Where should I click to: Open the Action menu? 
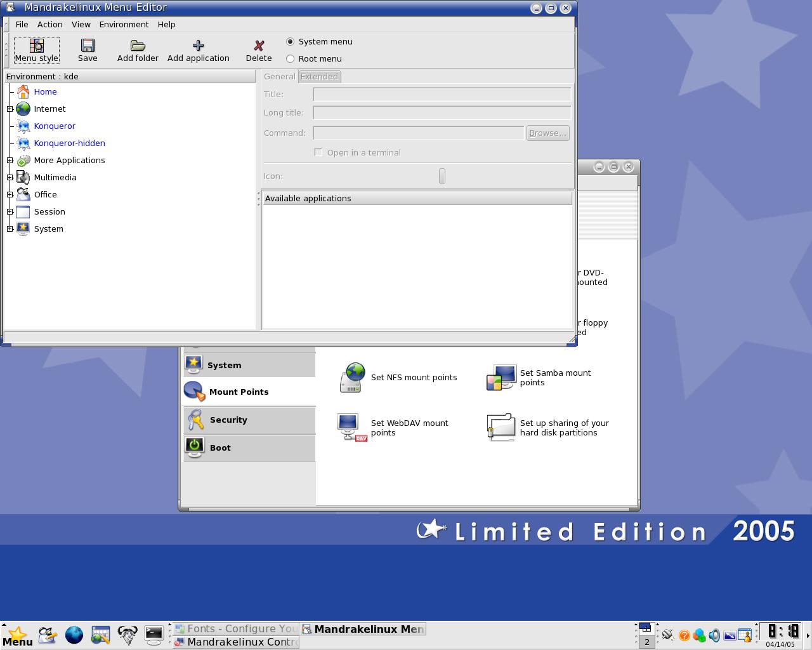49,24
